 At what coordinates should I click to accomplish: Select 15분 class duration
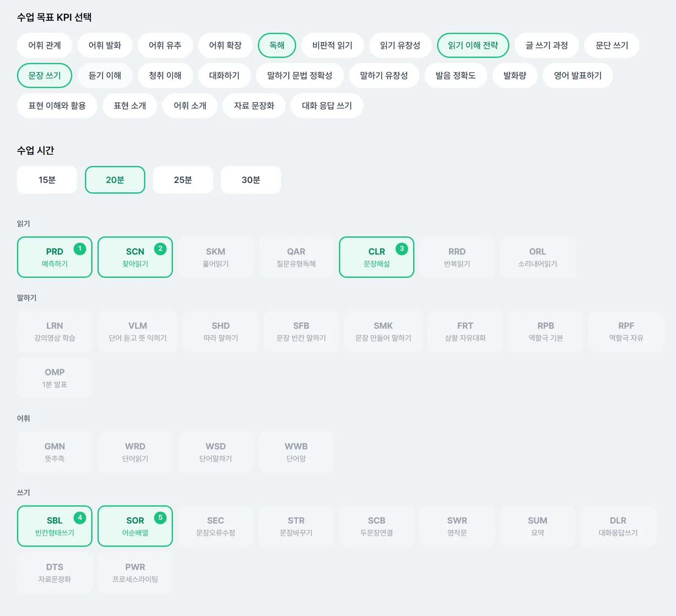[47, 180]
